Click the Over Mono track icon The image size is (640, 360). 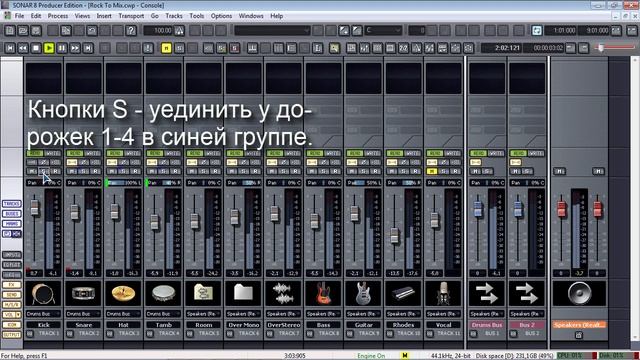(x=243, y=293)
